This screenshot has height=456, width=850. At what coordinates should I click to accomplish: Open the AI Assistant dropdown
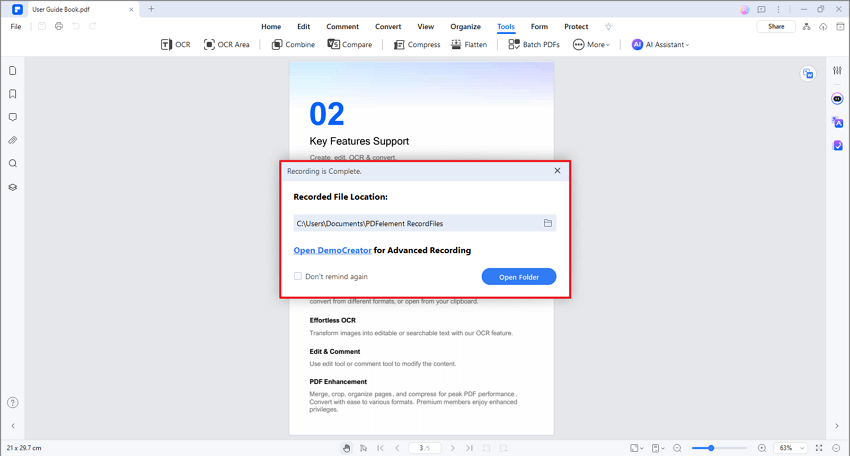660,44
